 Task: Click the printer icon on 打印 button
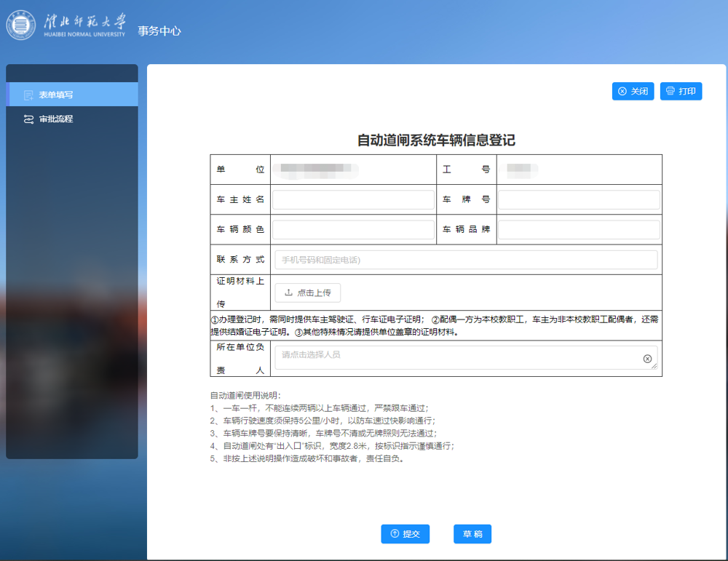point(670,91)
